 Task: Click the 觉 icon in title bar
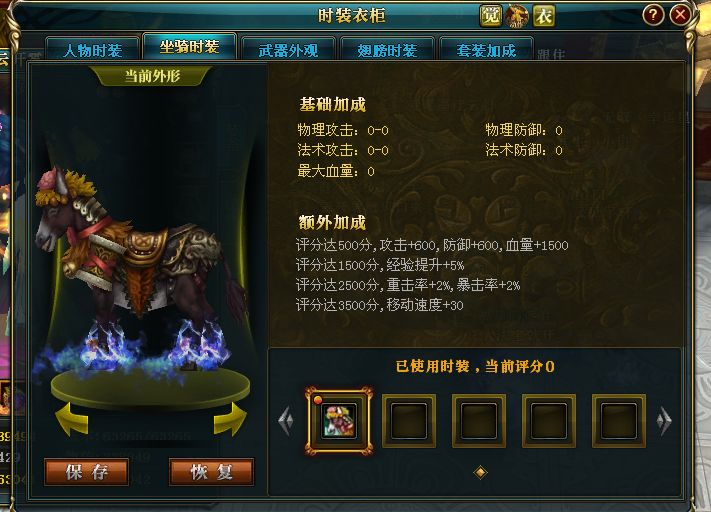[491, 16]
